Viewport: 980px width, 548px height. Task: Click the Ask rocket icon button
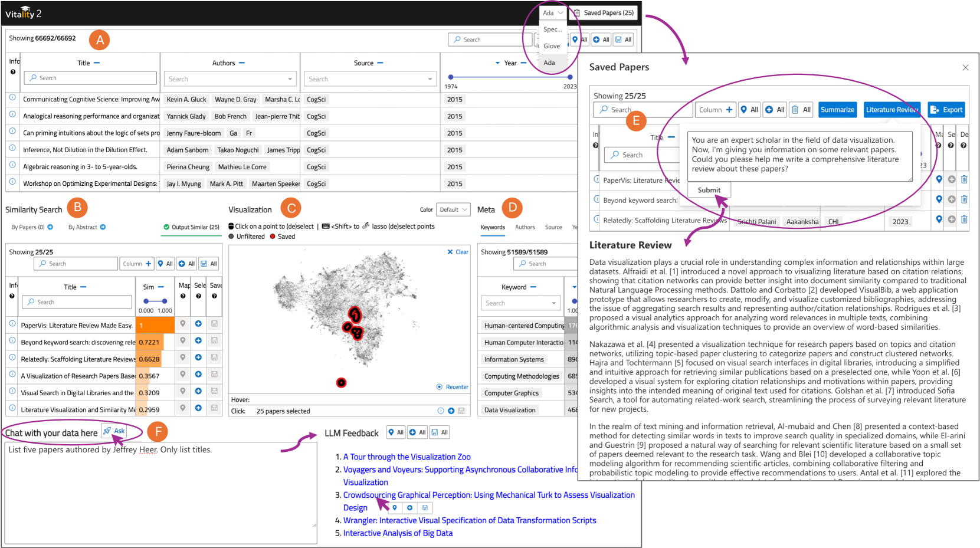[114, 431]
